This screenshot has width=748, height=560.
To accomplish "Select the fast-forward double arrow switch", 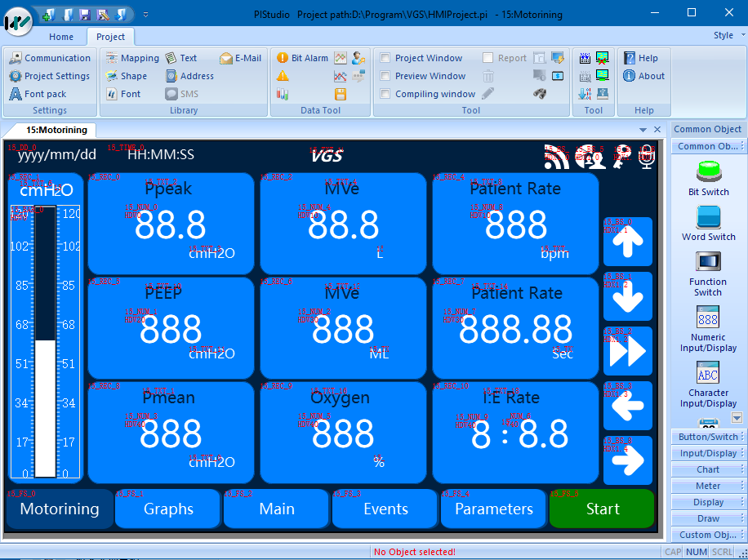I will pos(628,351).
